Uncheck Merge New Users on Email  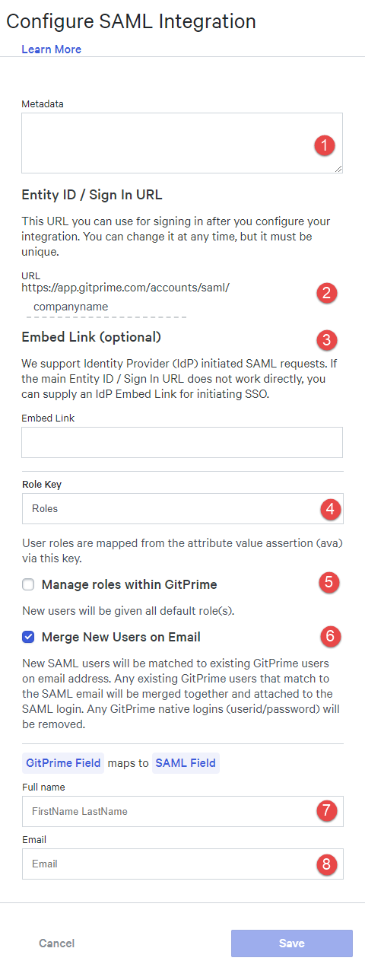[x=28, y=637]
